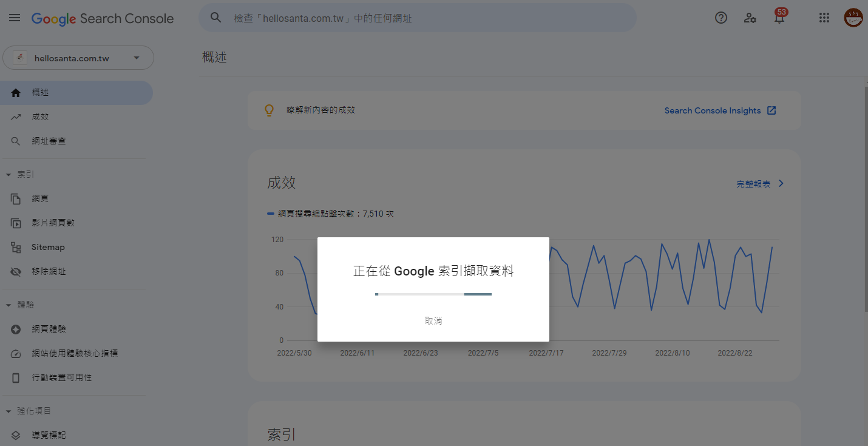868x446 pixels.
Task: Open user and permission settings icon
Action: coord(750,18)
